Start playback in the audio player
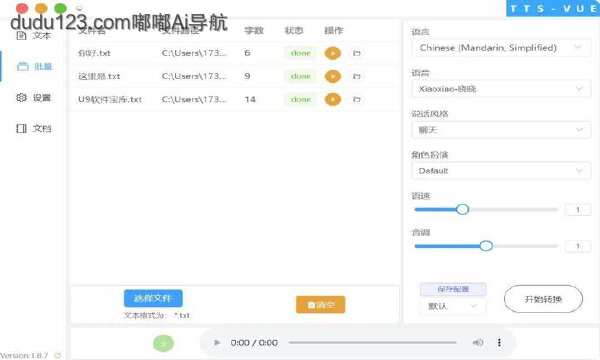The image size is (600, 360). [217, 342]
